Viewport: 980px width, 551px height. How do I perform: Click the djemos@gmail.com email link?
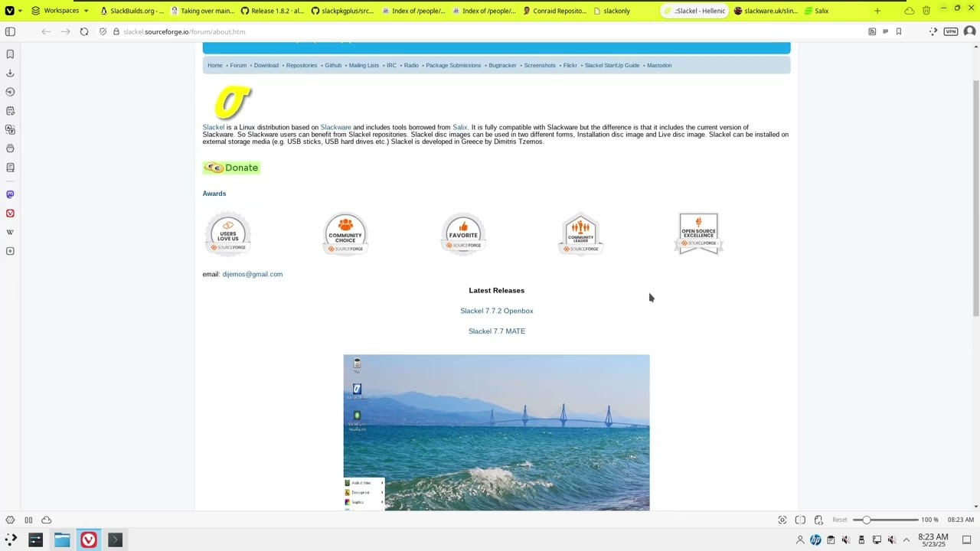click(252, 274)
